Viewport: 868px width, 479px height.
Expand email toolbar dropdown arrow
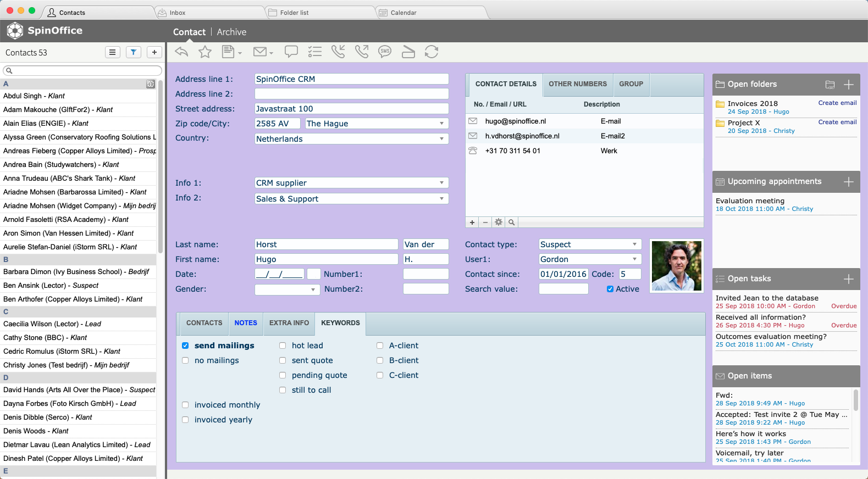(x=271, y=53)
